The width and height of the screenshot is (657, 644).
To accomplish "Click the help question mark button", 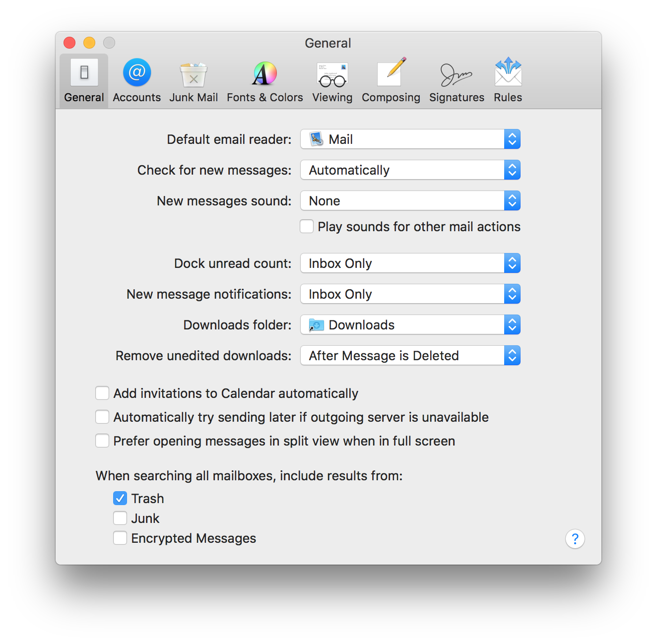I will coord(575,539).
